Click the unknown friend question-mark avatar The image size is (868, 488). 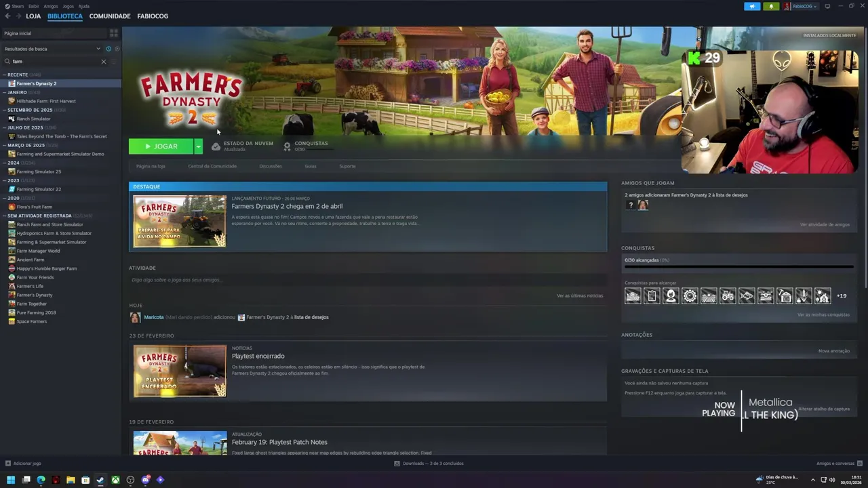(631, 205)
